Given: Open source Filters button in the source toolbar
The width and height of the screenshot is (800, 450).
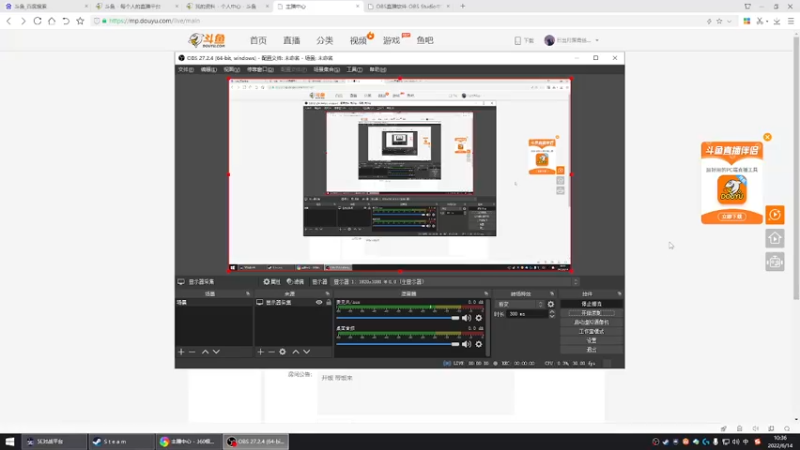Looking at the screenshot, I should click(295, 282).
